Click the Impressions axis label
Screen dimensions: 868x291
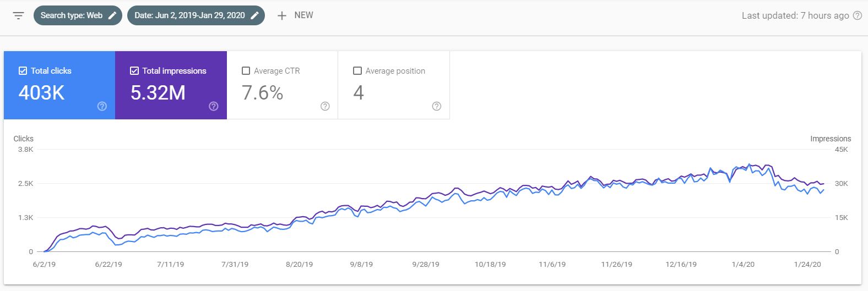(831, 139)
